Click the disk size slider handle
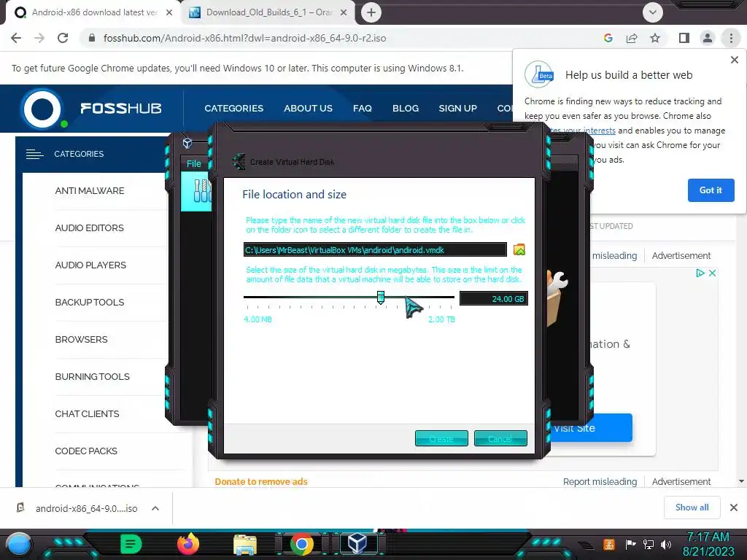The width and height of the screenshot is (747, 560). pyautogui.click(x=381, y=297)
